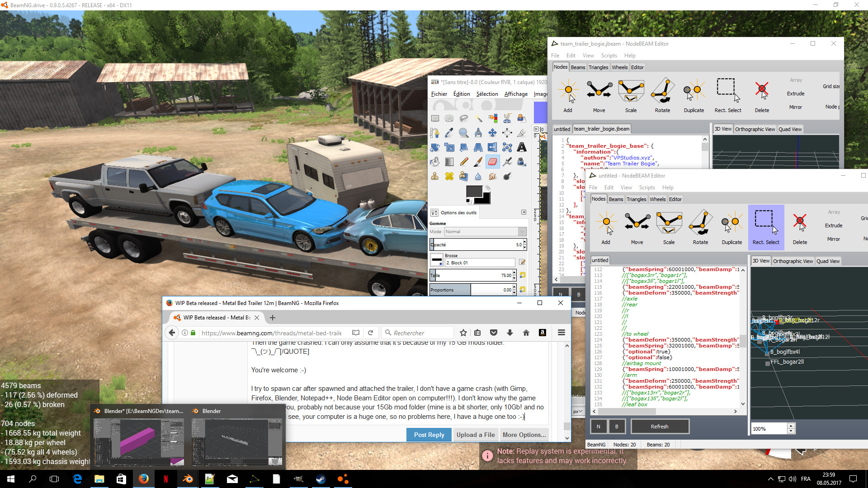Open GIMP Fichier menu
This screenshot has height=488, width=868.
[439, 94]
